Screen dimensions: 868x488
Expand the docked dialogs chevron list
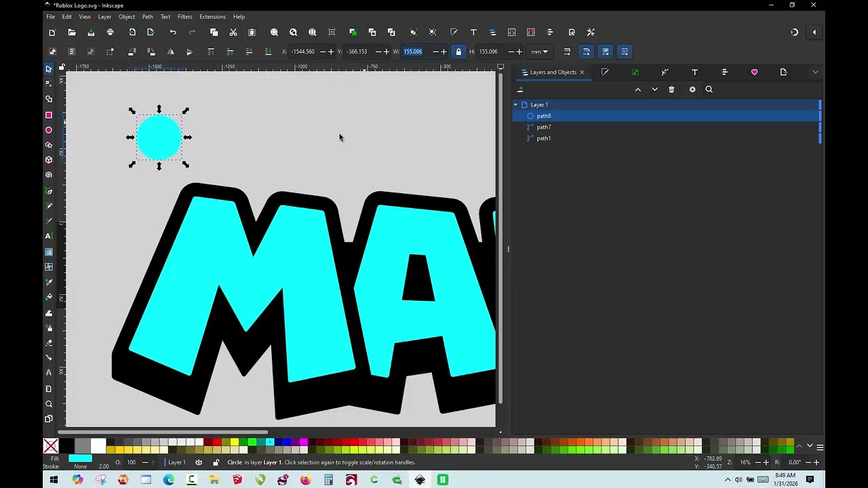tap(815, 72)
